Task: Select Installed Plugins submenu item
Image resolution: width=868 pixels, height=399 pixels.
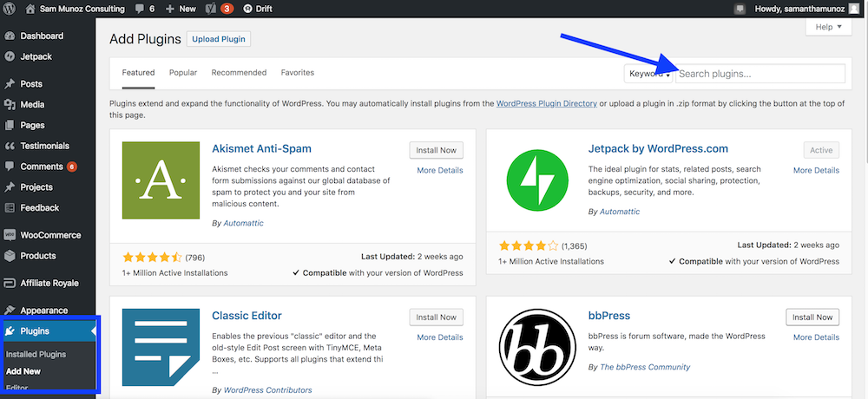Action: (36, 354)
